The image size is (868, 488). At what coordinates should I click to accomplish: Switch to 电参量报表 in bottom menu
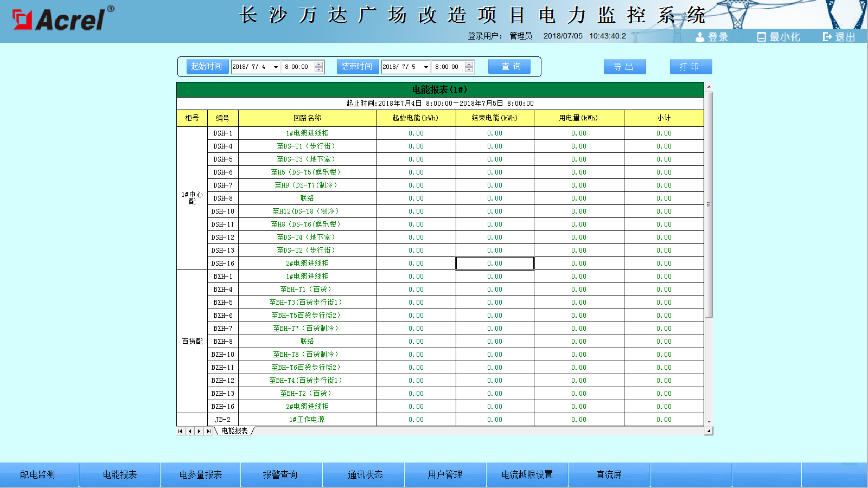click(201, 474)
